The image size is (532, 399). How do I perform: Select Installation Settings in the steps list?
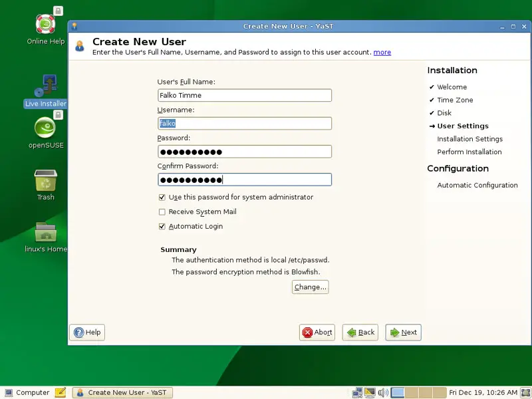(470, 139)
